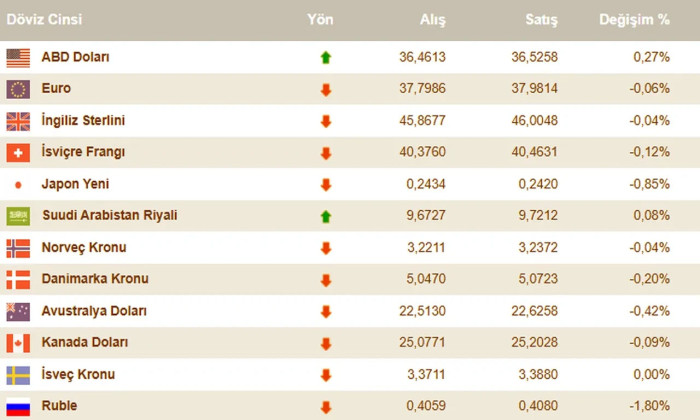Click the Saudi Arabia flag icon
The image size is (700, 420).
pyautogui.click(x=18, y=216)
